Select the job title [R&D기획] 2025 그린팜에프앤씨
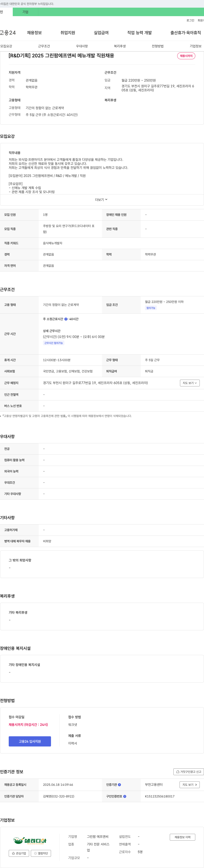This screenshot has width=204, height=868. (61, 56)
